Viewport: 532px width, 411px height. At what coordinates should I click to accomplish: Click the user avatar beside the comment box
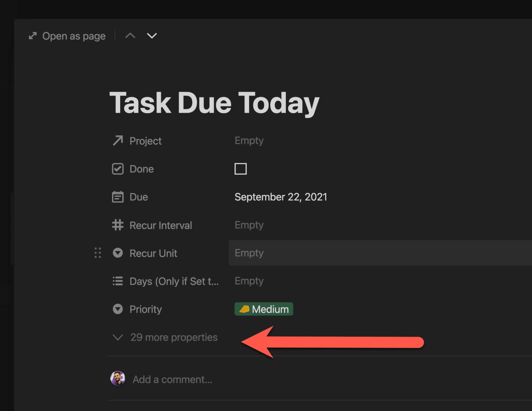point(118,379)
